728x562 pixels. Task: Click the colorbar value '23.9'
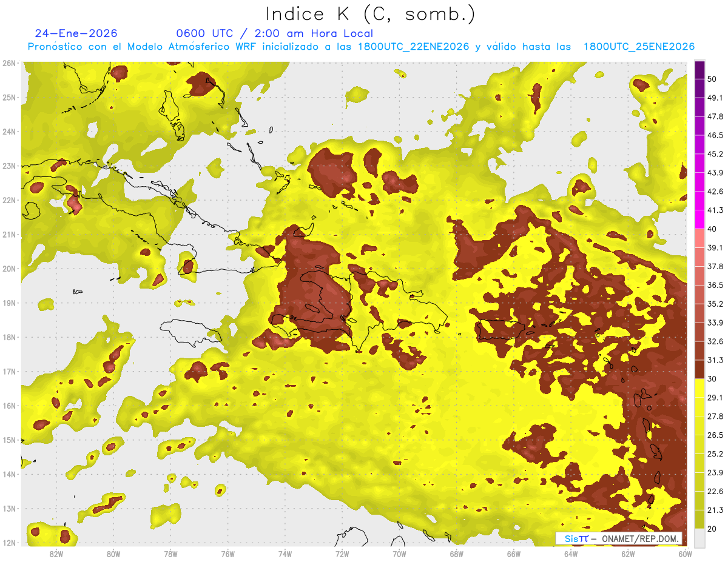click(715, 473)
